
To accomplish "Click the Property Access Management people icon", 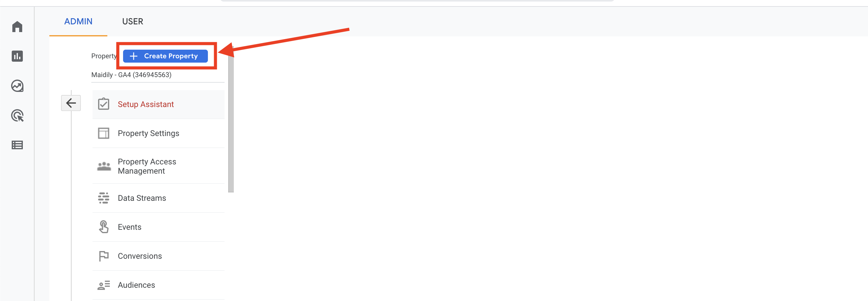I will point(104,166).
